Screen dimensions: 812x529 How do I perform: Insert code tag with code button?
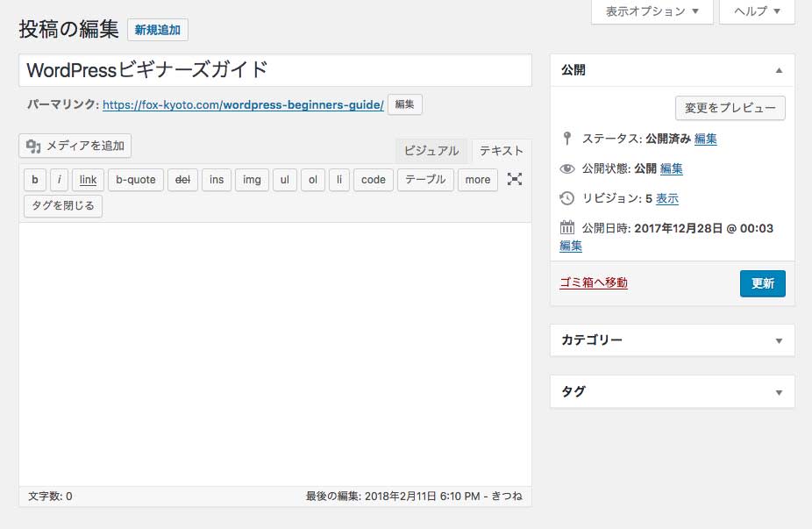click(x=374, y=180)
